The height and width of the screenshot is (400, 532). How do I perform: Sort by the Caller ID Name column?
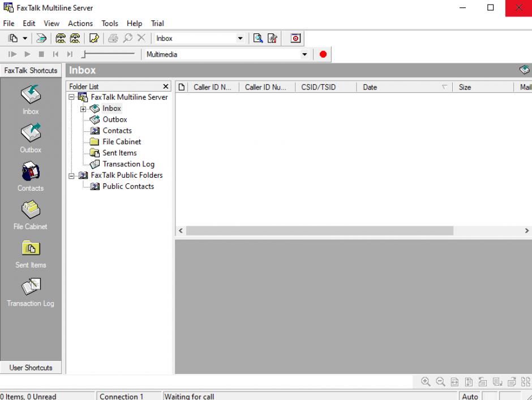click(213, 87)
